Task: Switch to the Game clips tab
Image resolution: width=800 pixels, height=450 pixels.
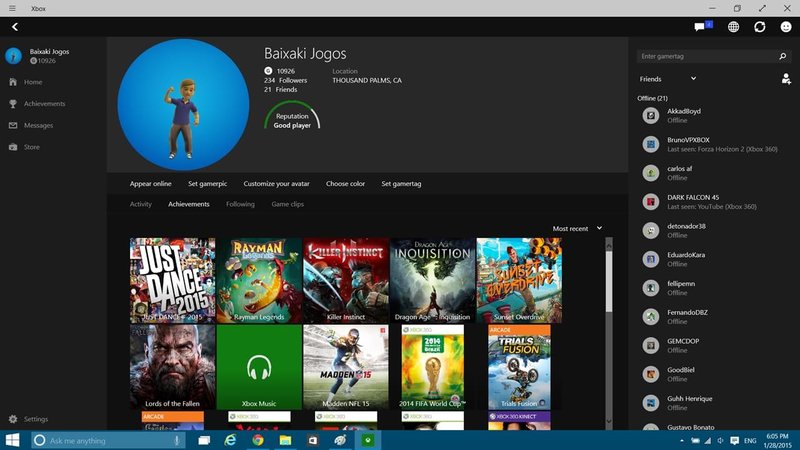Action: pyautogui.click(x=288, y=204)
